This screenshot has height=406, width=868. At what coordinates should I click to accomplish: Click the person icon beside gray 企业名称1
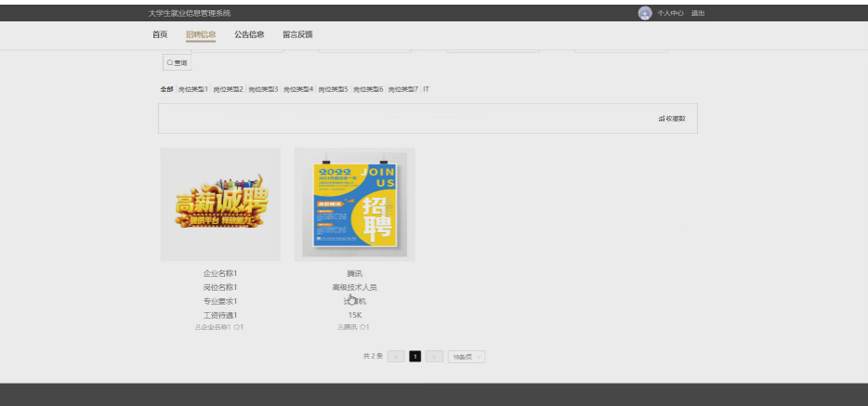click(x=198, y=327)
